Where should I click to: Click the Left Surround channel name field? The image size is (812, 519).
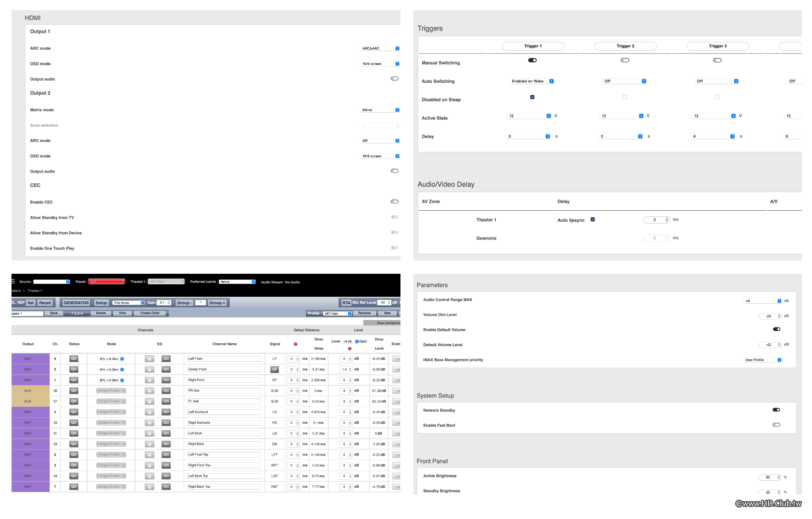coord(224,412)
